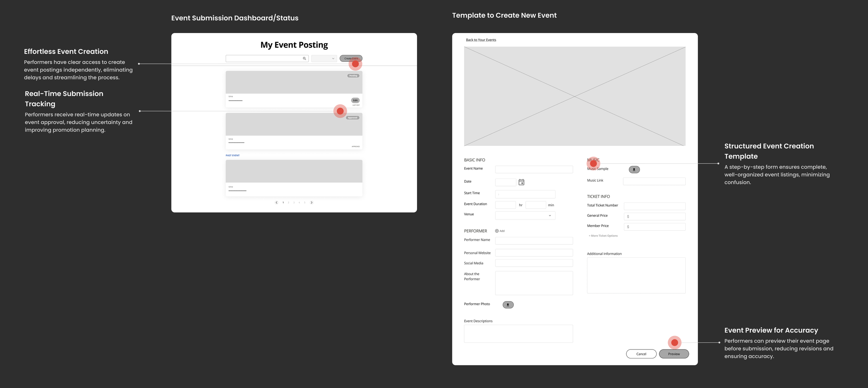Click + More Ticket Options
Screen dimensions: 868x388
click(x=603, y=236)
